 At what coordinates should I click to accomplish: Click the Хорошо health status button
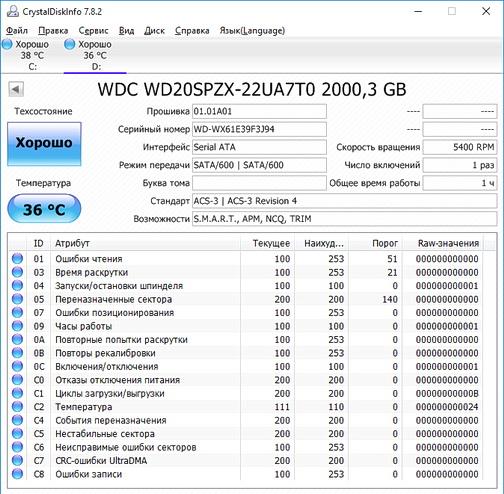(44, 144)
